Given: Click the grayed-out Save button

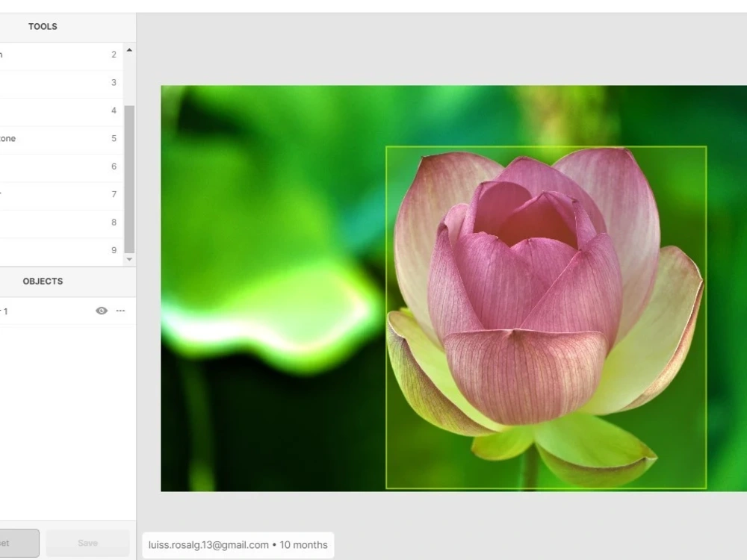Looking at the screenshot, I should tap(87, 544).
